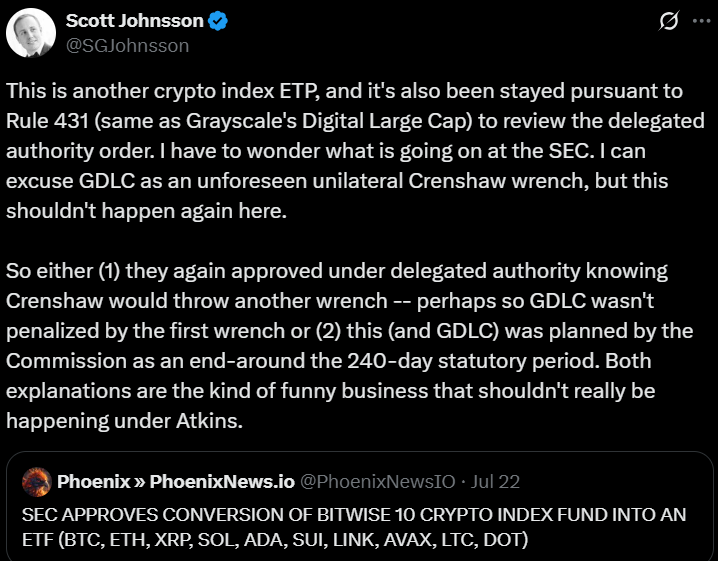Open the three-dot more options menu
Screen dimensions: 718x561
[702, 21]
